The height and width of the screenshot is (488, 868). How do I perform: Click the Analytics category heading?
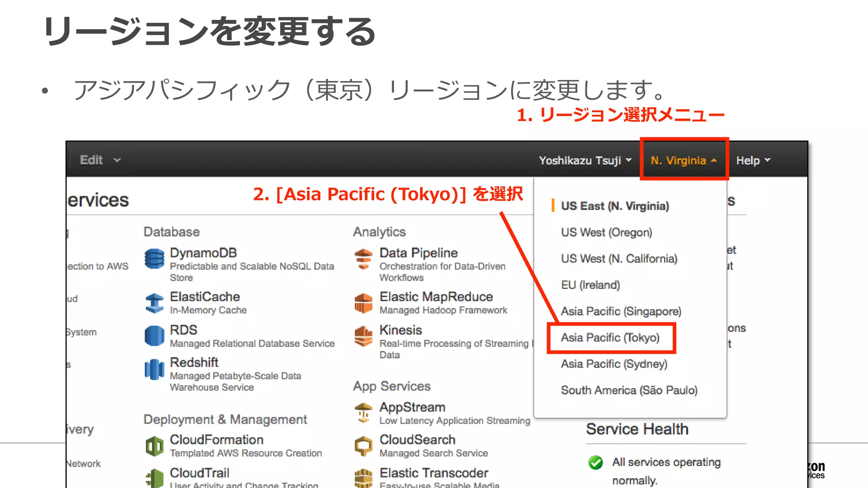coord(379,232)
